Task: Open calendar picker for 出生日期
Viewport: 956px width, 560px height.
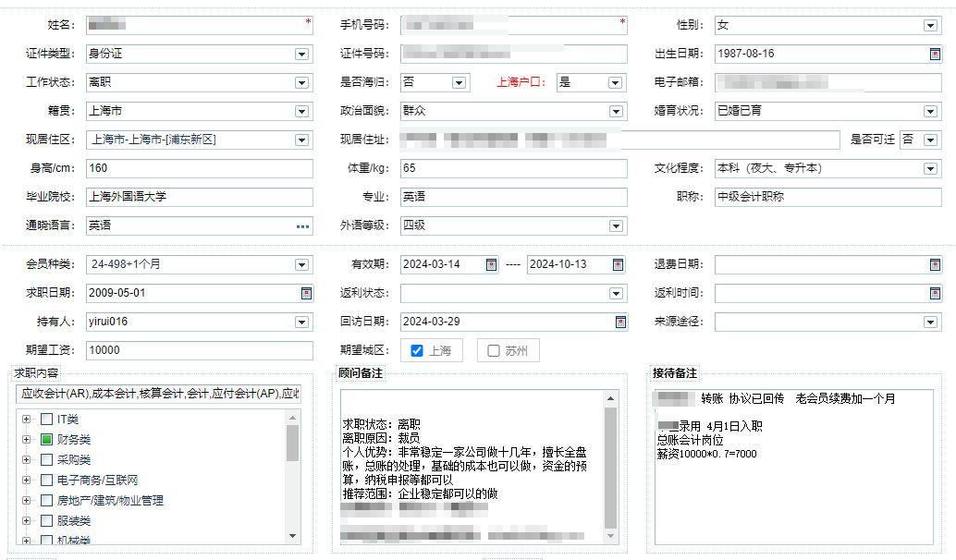Action: pos(935,55)
